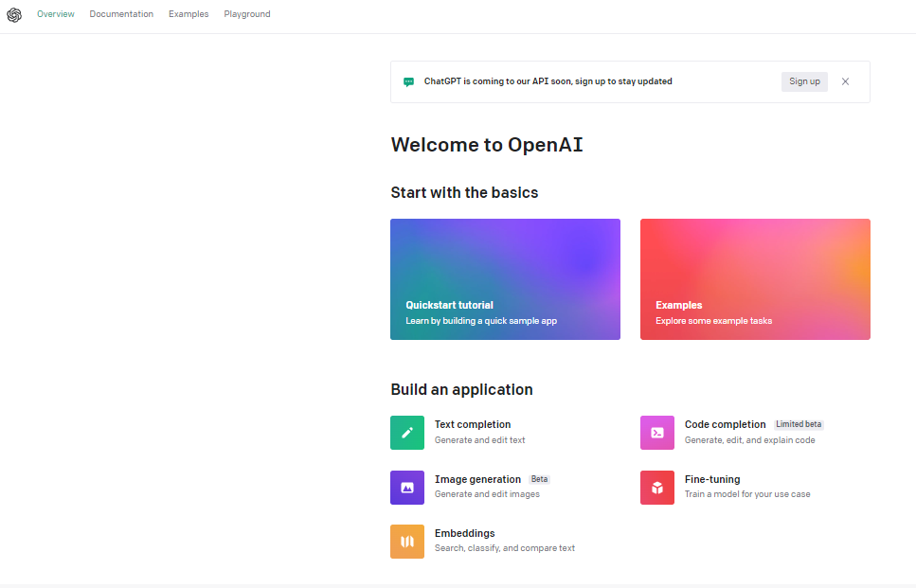Image resolution: width=916 pixels, height=588 pixels.
Task: Select the Image generation title
Action: (477, 479)
